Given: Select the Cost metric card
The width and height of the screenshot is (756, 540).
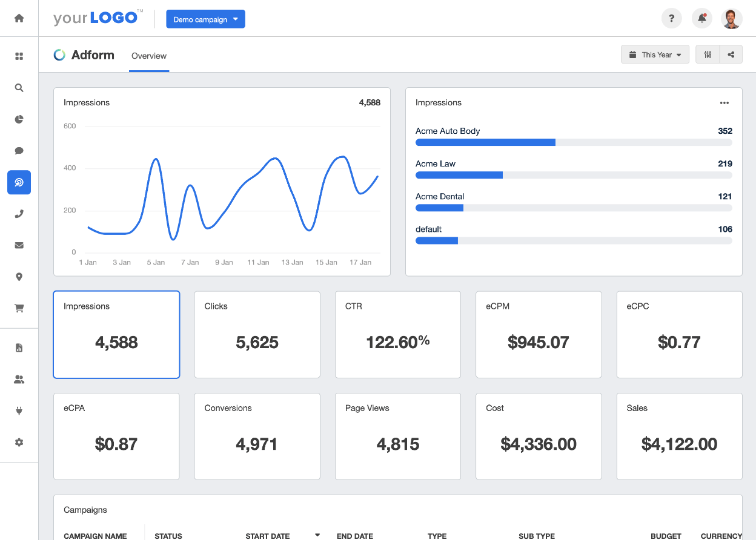Looking at the screenshot, I should [x=539, y=436].
